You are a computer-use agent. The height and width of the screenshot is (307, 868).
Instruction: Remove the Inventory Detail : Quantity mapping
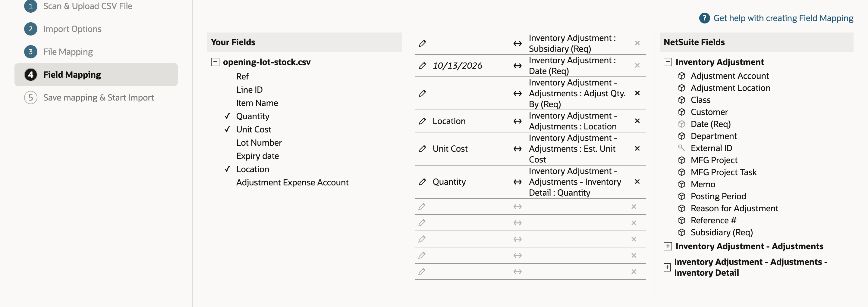(x=637, y=182)
